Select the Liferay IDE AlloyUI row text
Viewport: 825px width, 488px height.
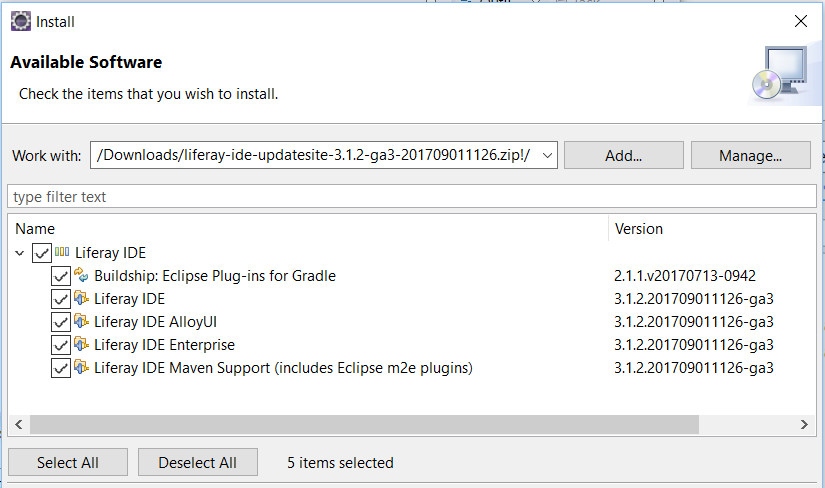point(155,322)
